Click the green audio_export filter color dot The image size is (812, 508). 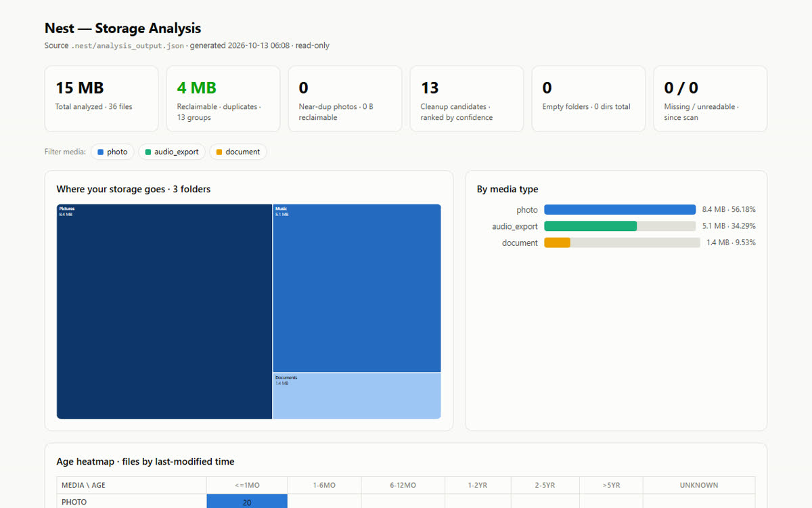[148, 152]
